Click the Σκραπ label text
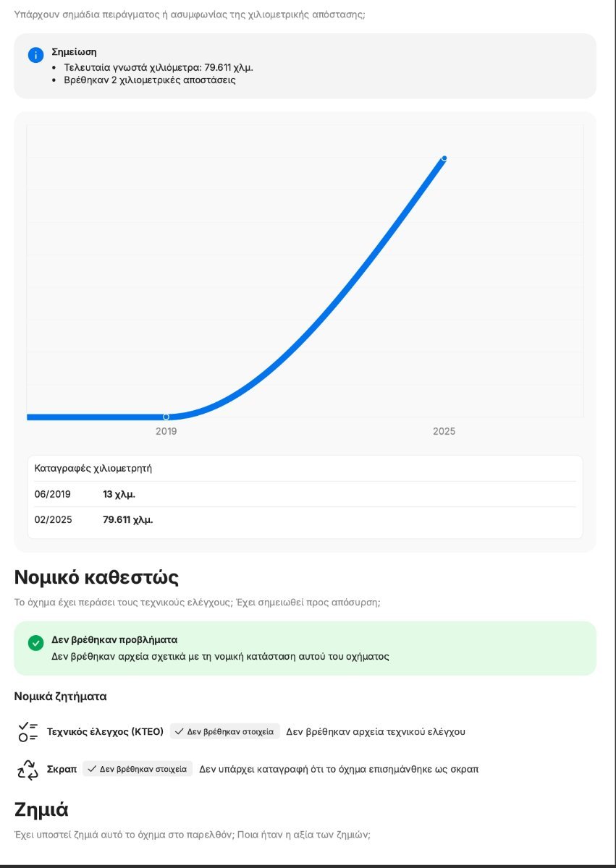616x868 pixels. click(62, 769)
